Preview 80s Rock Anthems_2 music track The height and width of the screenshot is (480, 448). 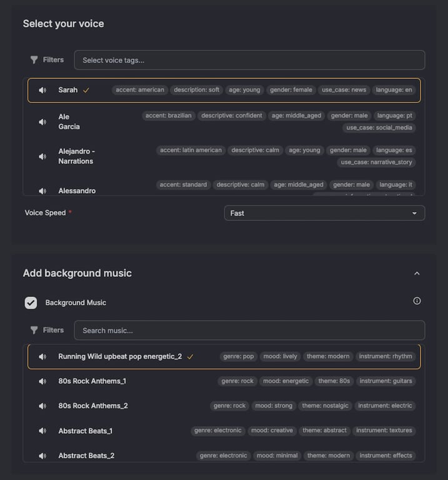click(42, 406)
